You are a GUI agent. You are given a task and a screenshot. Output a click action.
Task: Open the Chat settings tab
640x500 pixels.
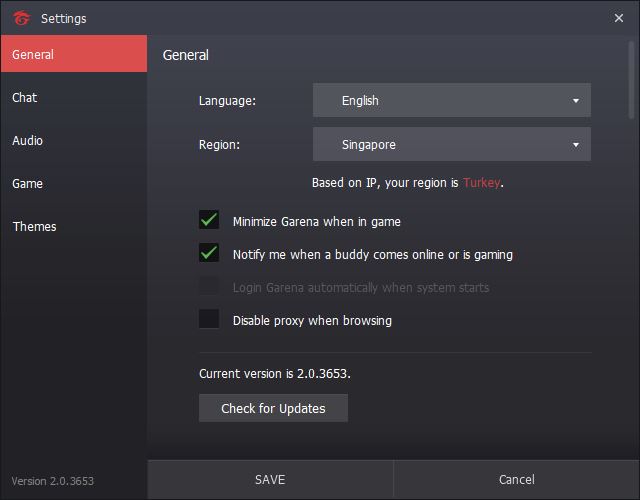(74, 98)
